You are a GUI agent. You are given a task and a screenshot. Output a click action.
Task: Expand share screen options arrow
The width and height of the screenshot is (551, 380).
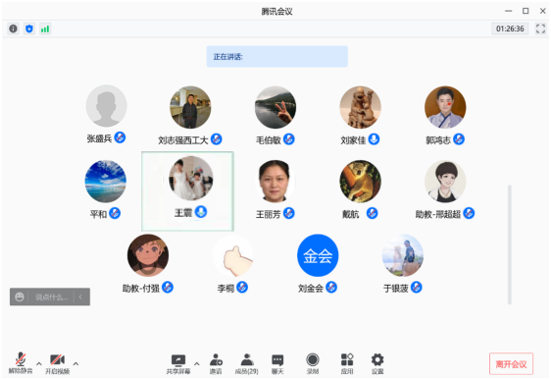point(197,363)
